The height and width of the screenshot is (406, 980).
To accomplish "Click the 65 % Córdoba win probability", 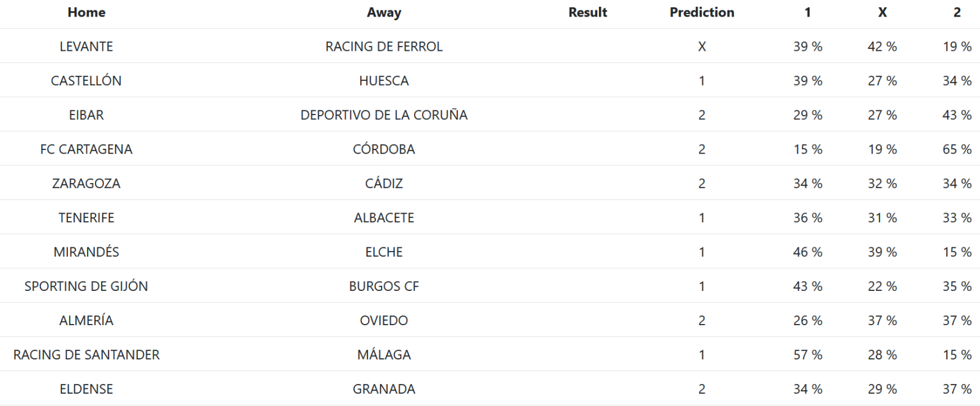I will pos(957,149).
